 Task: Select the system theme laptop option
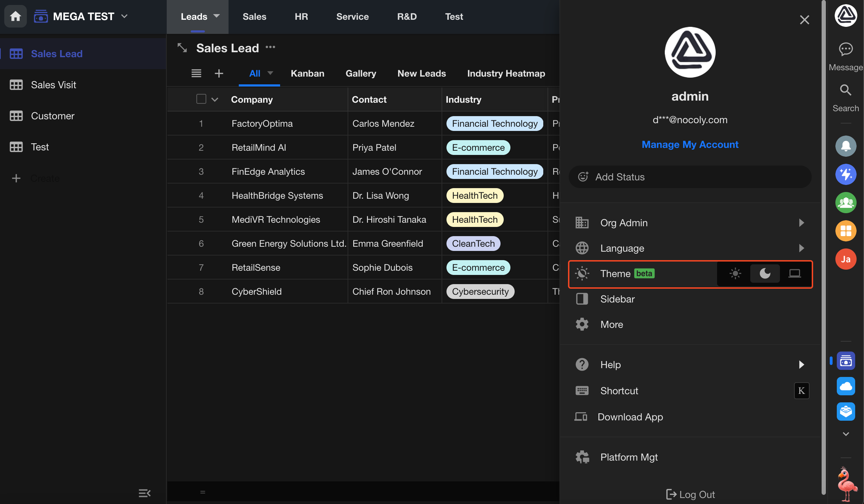(794, 274)
